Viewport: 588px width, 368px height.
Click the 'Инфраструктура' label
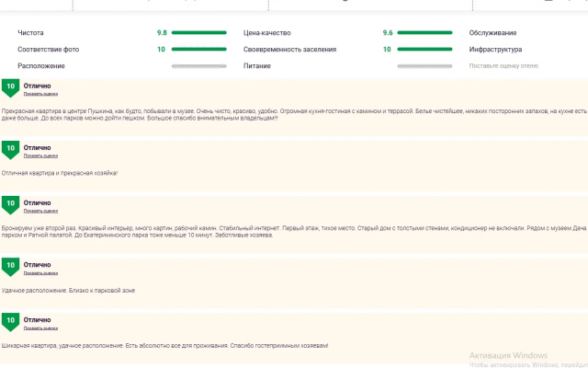[495, 49]
